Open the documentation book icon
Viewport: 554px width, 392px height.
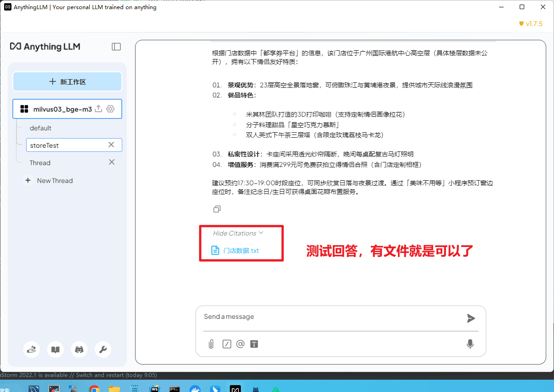click(55, 350)
